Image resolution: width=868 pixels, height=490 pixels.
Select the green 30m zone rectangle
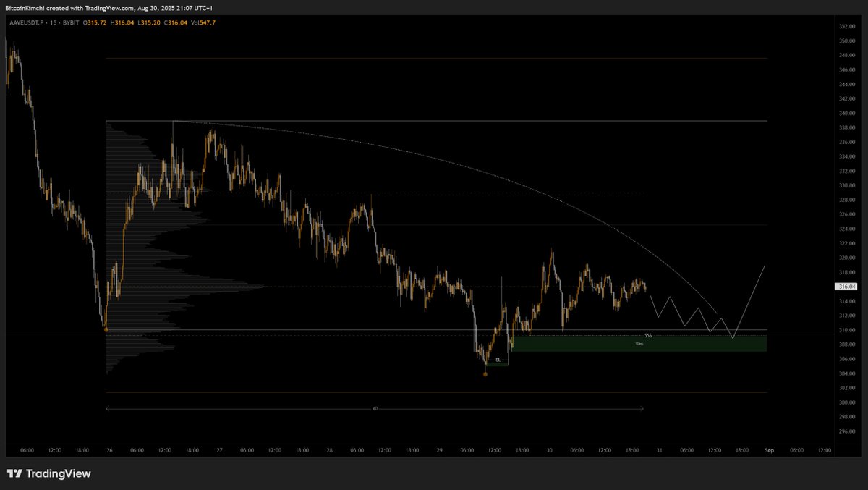click(x=639, y=343)
